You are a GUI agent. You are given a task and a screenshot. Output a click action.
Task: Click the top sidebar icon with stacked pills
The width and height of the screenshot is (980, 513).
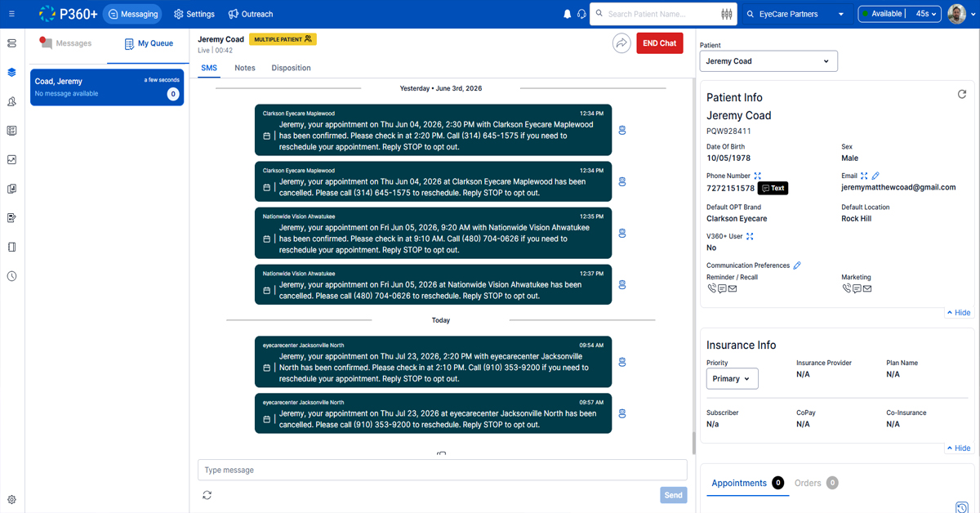click(11, 43)
